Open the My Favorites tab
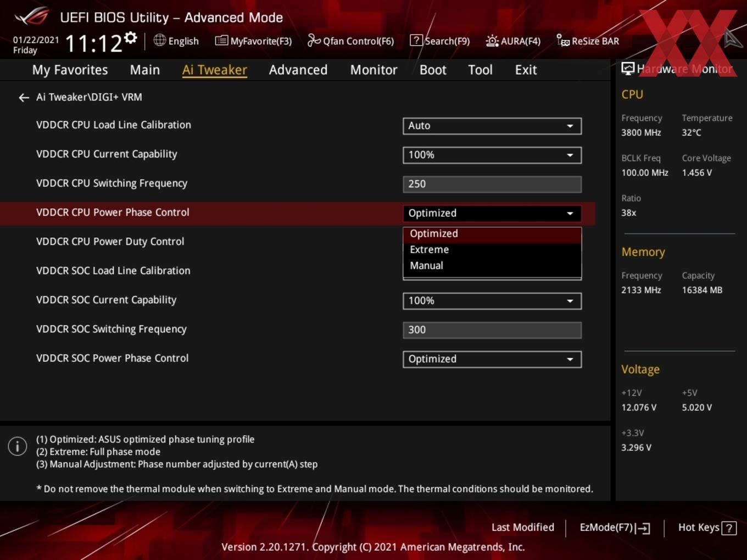 pyautogui.click(x=70, y=70)
